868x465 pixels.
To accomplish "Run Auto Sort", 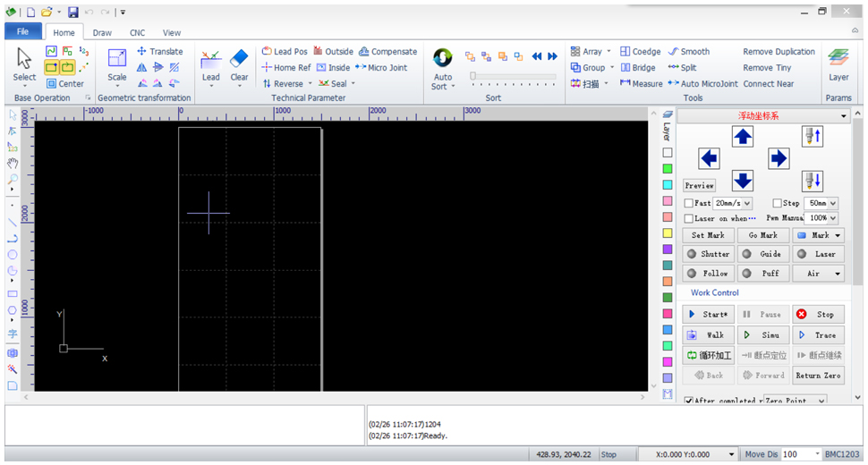I will pos(443,69).
